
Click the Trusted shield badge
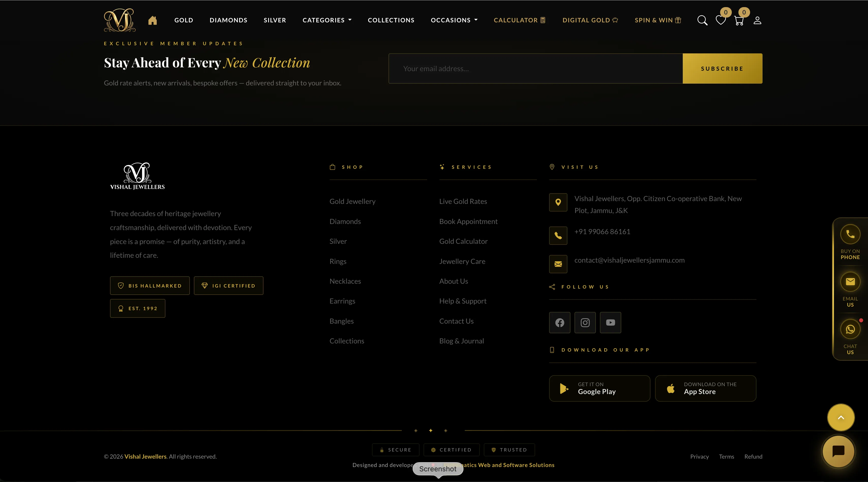(x=509, y=450)
